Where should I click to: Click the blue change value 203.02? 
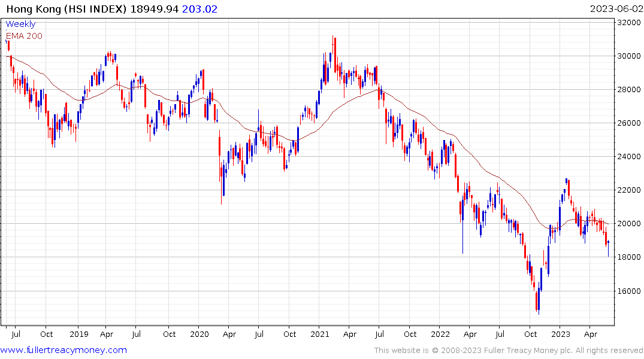(x=199, y=9)
